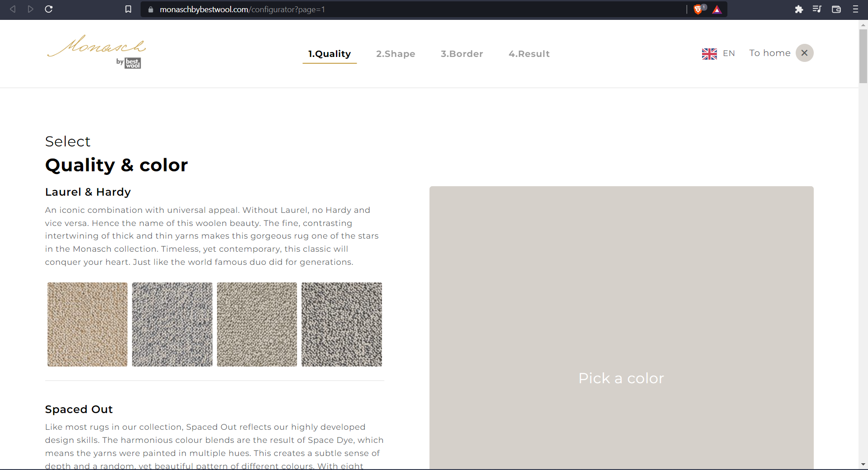Switch to the 2.Shape step
Image resolution: width=868 pixels, height=470 pixels.
[x=396, y=53]
